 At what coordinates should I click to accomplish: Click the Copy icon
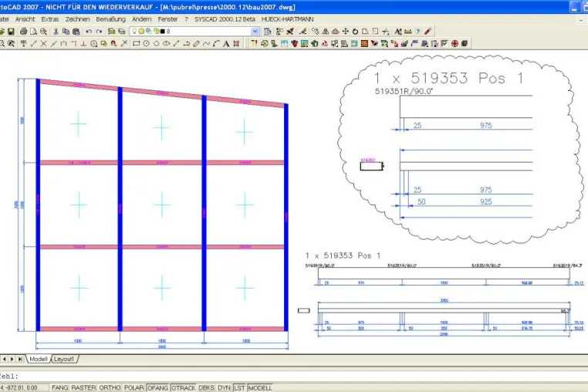click(66, 32)
